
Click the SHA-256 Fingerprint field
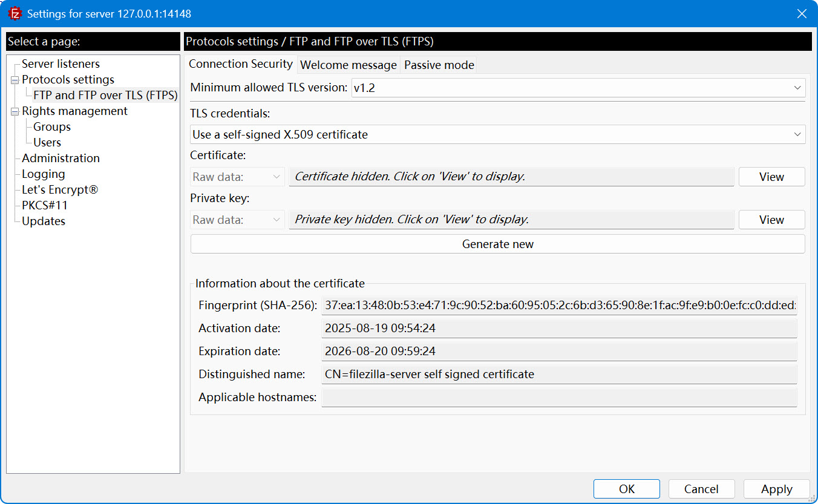pos(559,306)
